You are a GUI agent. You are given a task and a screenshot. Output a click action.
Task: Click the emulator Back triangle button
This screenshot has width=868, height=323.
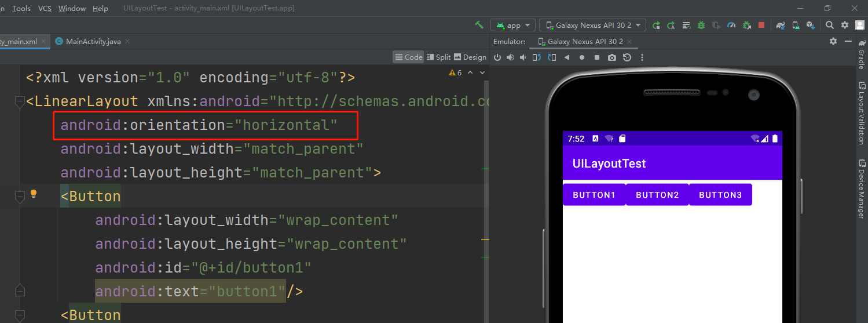click(567, 57)
